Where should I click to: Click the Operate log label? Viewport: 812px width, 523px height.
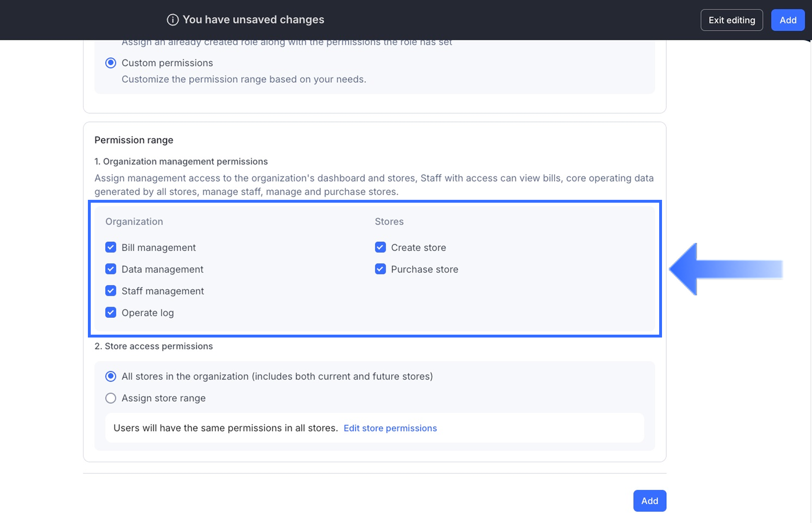coord(148,313)
